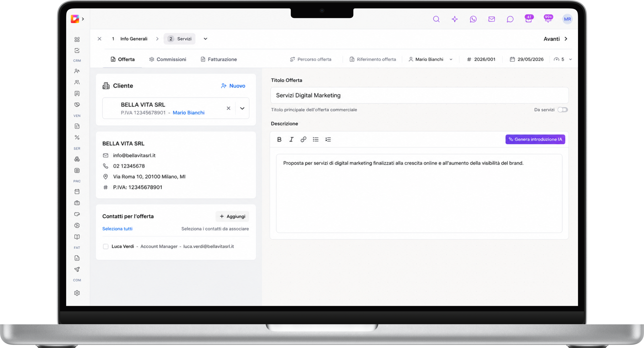Open the mail envelope icon
Image resolution: width=644 pixels, height=348 pixels.
[x=491, y=19]
